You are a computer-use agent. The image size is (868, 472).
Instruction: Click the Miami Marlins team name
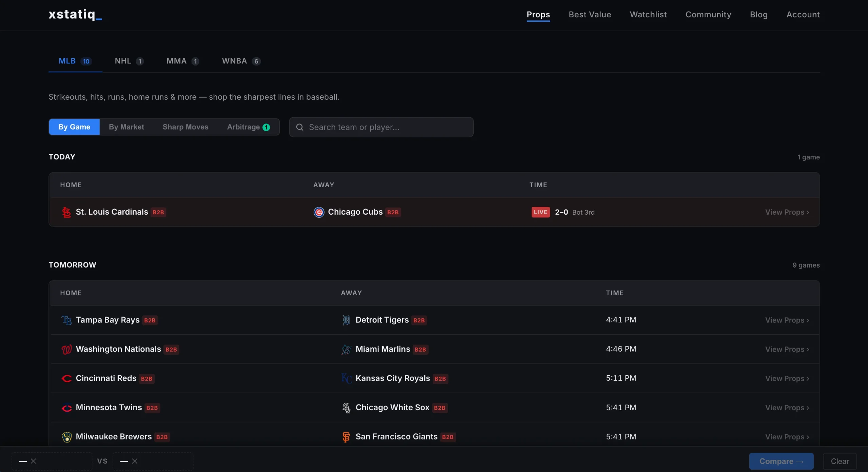pos(383,349)
